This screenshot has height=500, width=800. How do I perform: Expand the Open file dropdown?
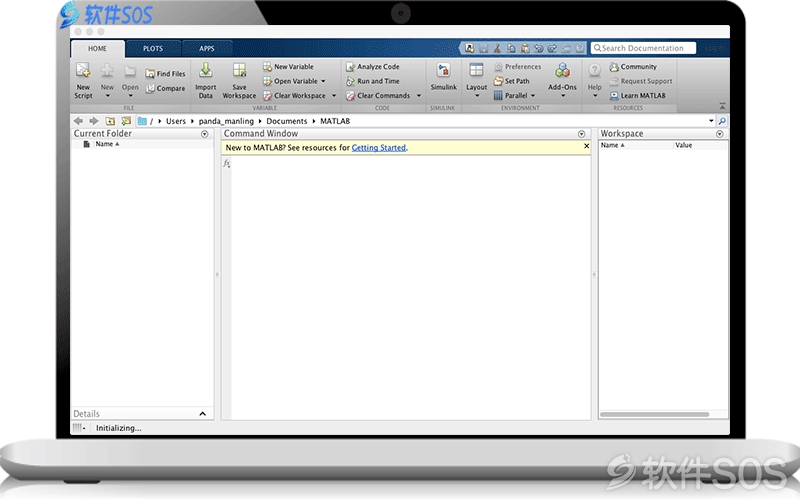pyautogui.click(x=130, y=96)
